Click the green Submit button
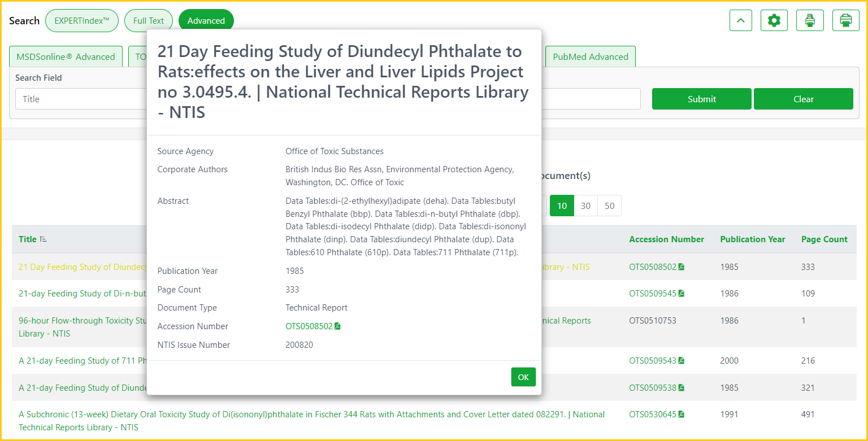This screenshot has height=441, width=868. coord(701,99)
